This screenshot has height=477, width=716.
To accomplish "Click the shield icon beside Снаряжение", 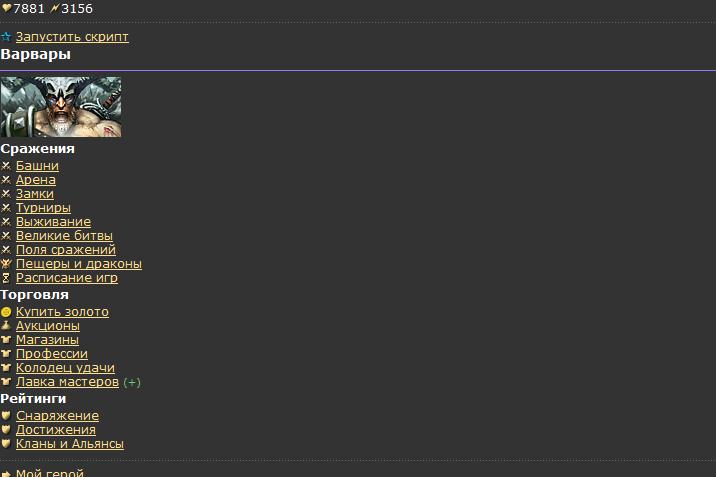I will click(x=6, y=416).
